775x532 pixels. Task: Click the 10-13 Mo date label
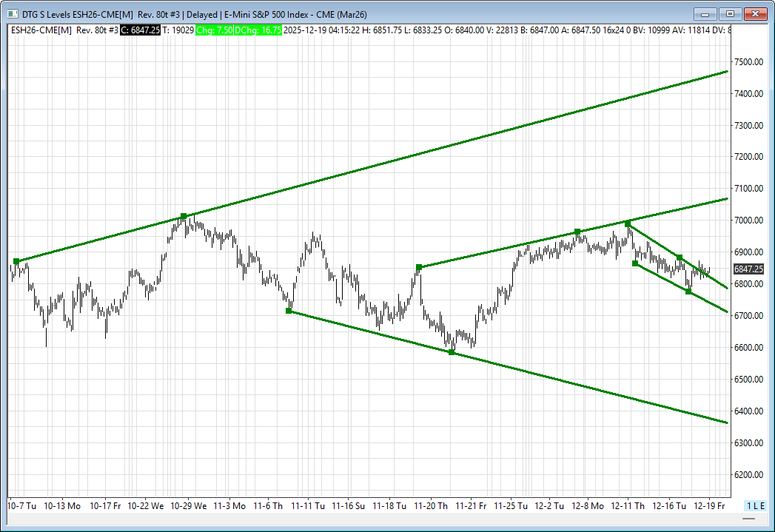pos(62,506)
